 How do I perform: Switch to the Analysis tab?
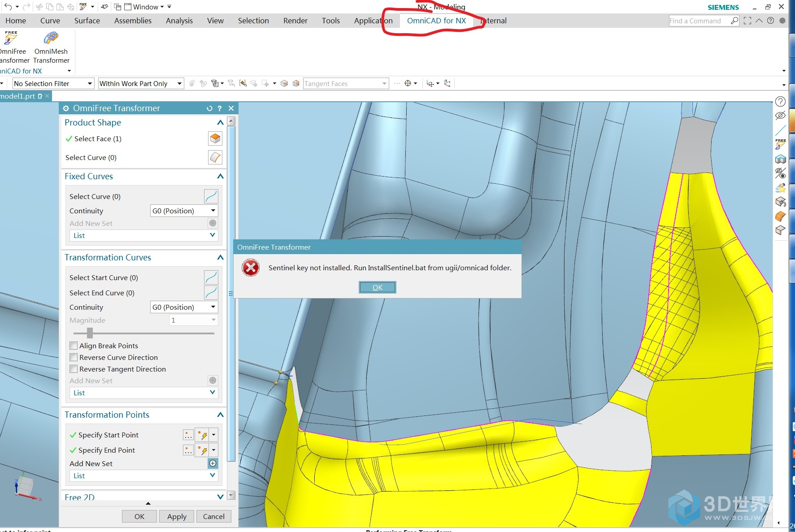179,21
